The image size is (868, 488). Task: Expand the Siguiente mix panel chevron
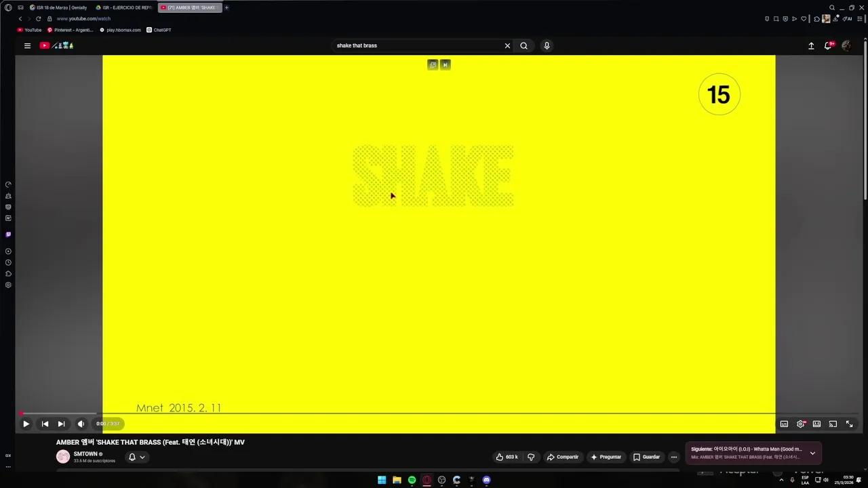click(812, 453)
